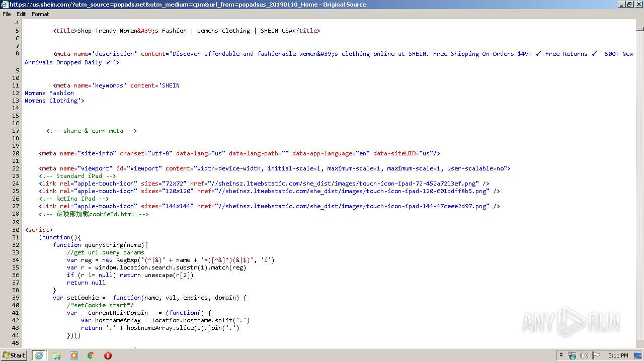
Task: Click the vertical scrollbar thumb
Action: coord(639,29)
